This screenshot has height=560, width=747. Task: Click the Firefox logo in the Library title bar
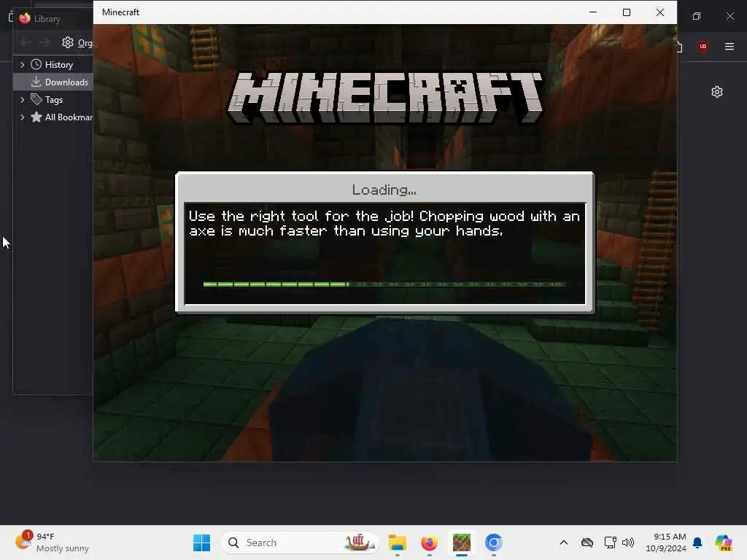(x=25, y=18)
